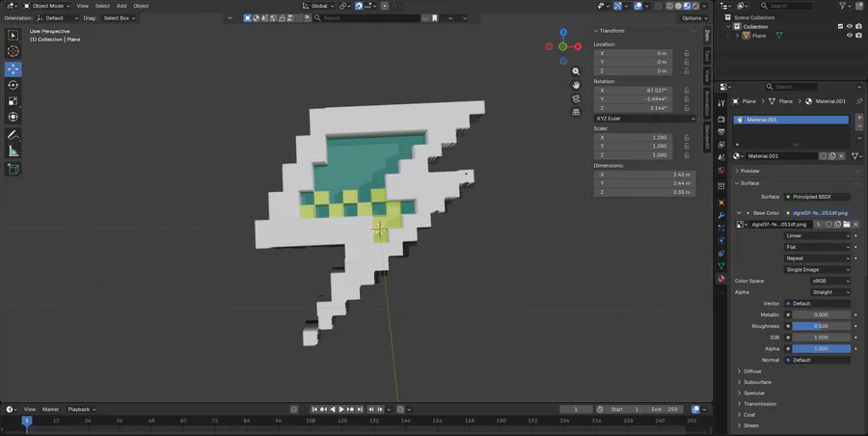Click the Options button in viewport header

click(694, 18)
